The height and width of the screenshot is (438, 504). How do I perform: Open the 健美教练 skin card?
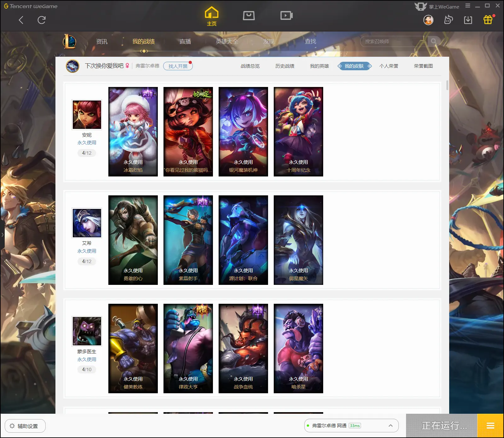tap(133, 349)
